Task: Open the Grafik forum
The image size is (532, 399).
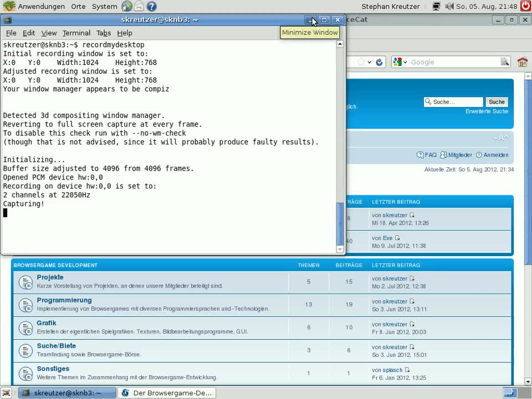Action: pyautogui.click(x=47, y=323)
